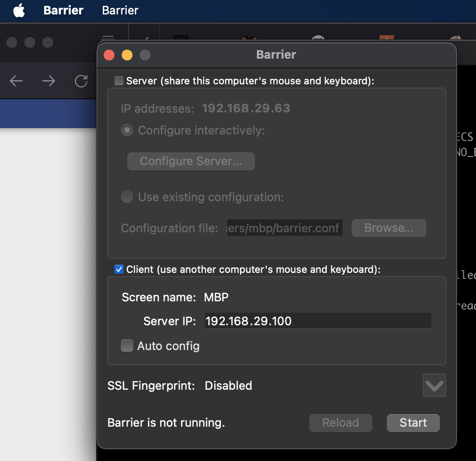Click the Browse button for configuration file
The width and height of the screenshot is (476, 461).
pos(389,228)
